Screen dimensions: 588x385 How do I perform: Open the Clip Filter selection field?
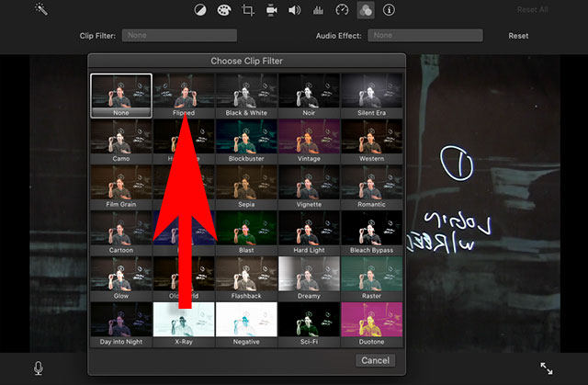click(x=180, y=36)
